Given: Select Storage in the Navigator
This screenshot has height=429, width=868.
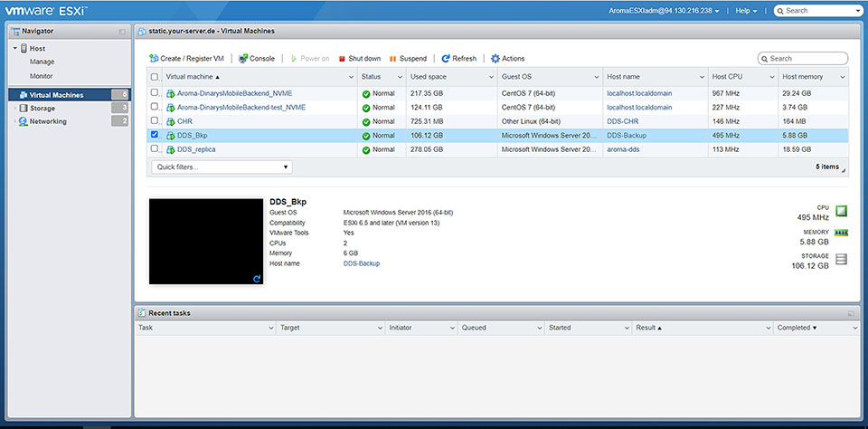Looking at the screenshot, I should (42, 108).
